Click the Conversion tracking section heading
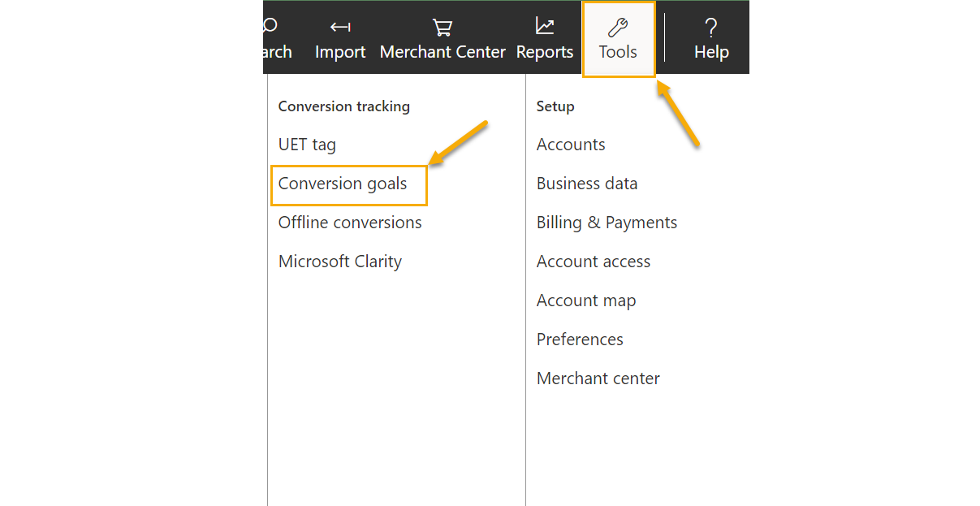980x506 pixels. [x=344, y=106]
